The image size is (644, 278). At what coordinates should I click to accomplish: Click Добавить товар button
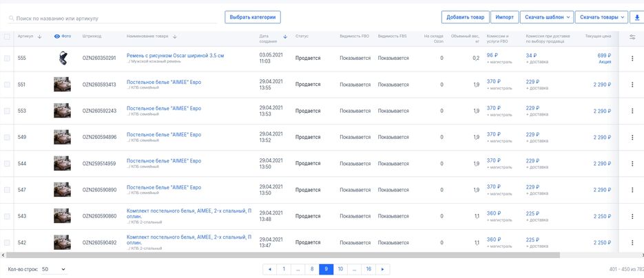[466, 17]
